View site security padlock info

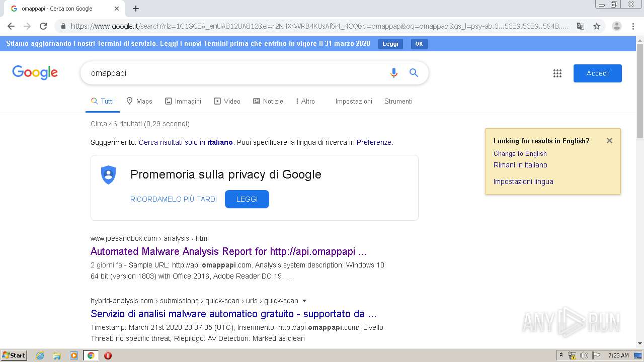pyautogui.click(x=63, y=26)
